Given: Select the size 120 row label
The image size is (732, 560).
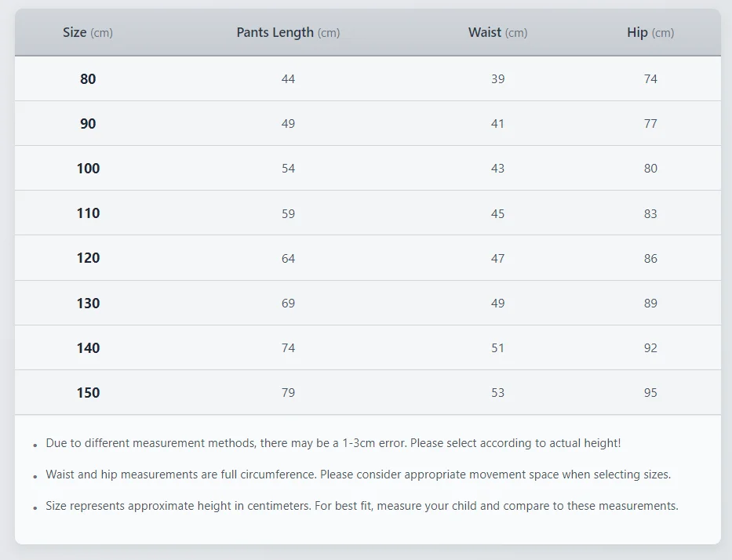Looking at the screenshot, I should click(88, 258).
